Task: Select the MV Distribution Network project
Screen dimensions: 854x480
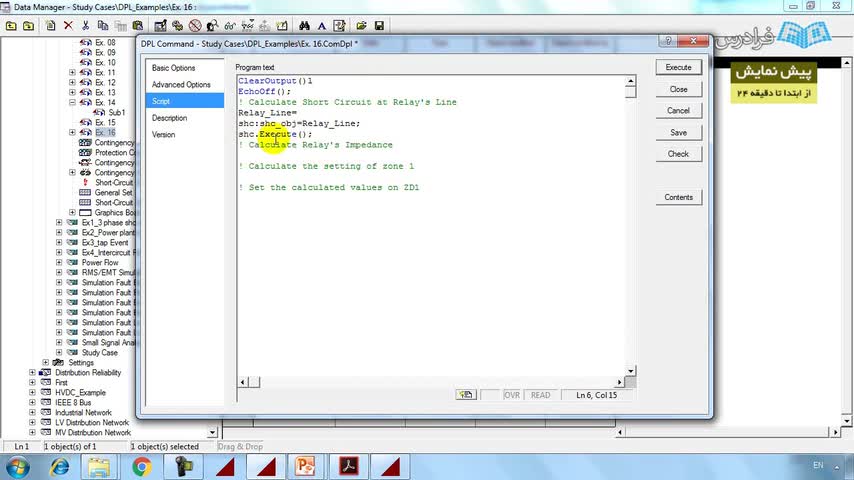Action: tap(93, 433)
